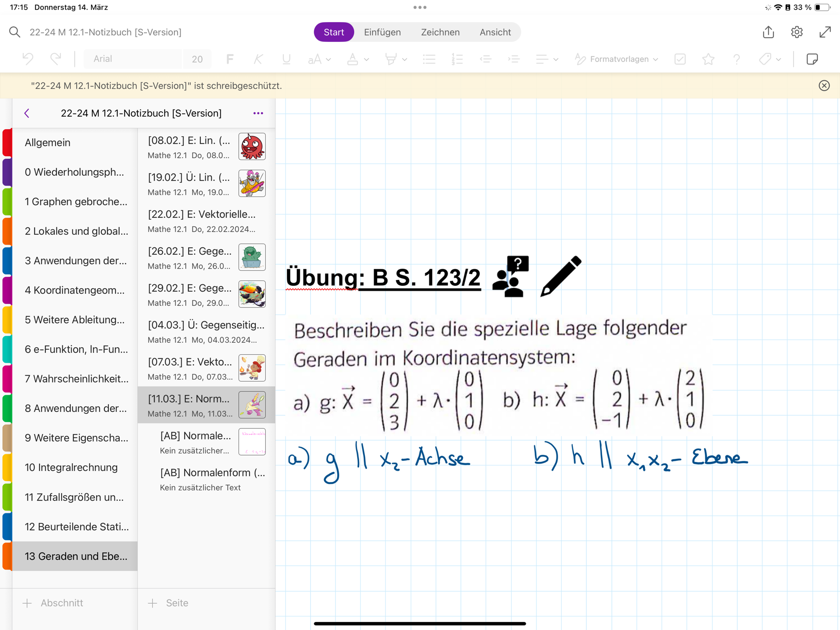Click the undo arrow icon
Image resolution: width=840 pixels, height=630 pixels.
click(28, 59)
